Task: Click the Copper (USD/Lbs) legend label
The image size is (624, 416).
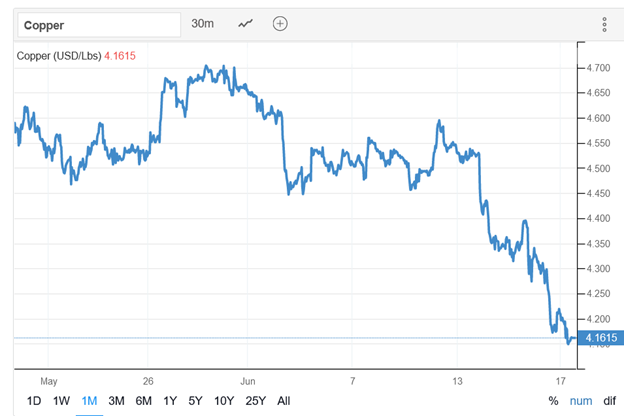Action: coord(58,55)
